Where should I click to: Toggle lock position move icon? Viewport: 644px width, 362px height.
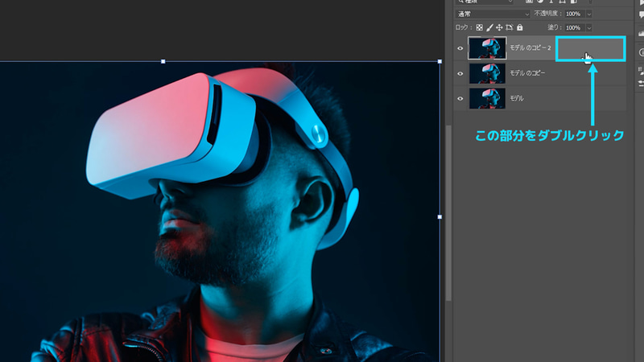[499, 27]
